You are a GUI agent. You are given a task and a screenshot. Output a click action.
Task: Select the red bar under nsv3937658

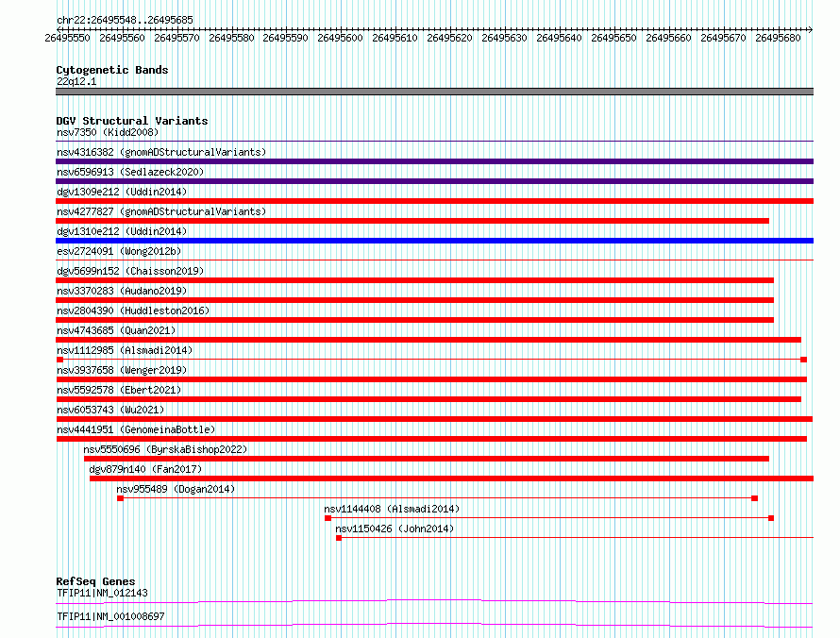[431, 379]
